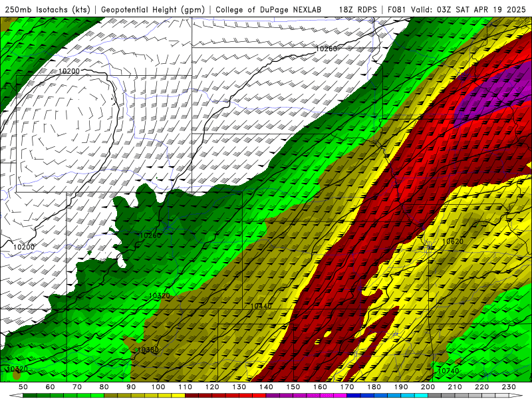The image size is (532, 399).
Task: Click the 180 knot legend label
Action: click(374, 387)
